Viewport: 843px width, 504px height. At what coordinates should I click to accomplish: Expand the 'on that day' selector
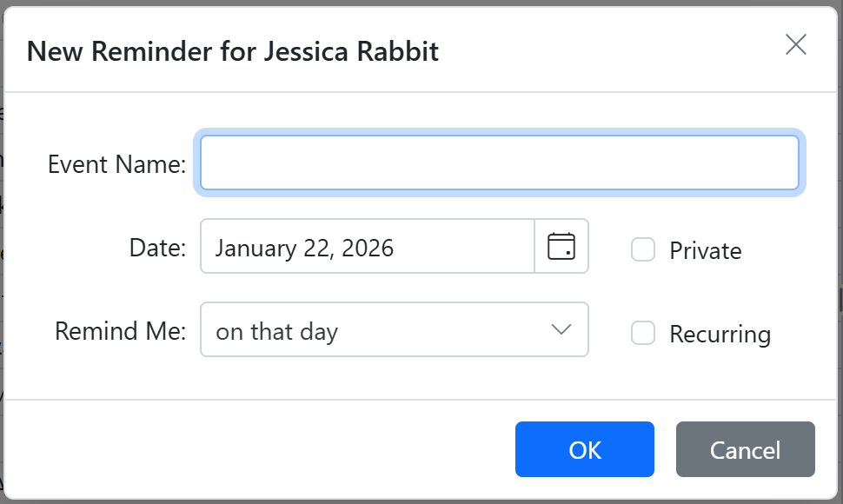(x=395, y=329)
